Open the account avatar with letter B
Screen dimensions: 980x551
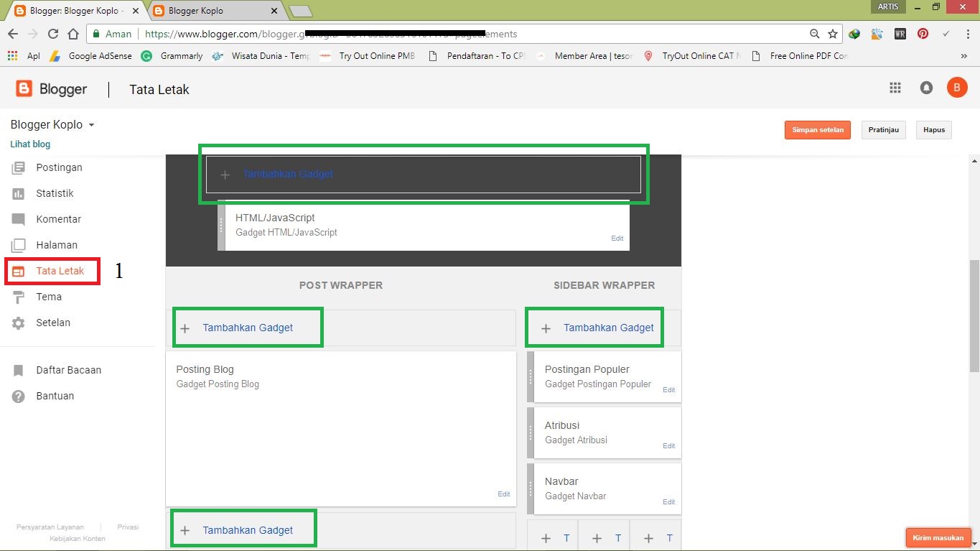point(957,88)
